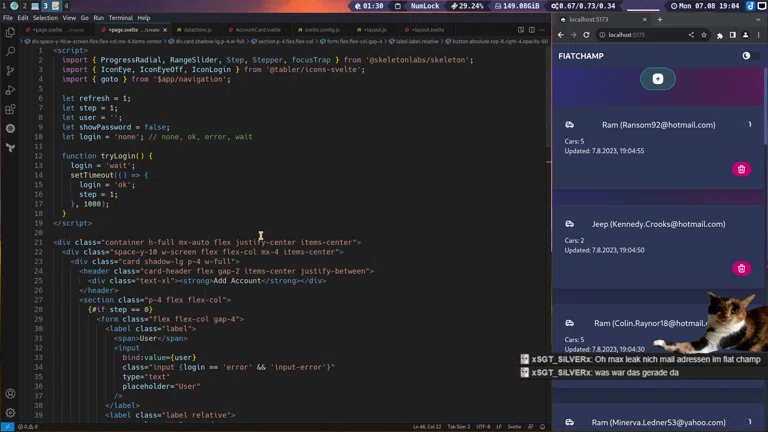
Task: Click the add account plus button
Action: [657, 79]
